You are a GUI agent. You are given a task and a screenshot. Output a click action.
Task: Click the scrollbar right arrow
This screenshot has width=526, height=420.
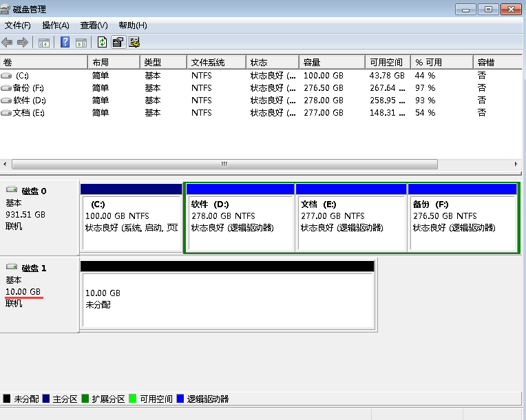pos(516,165)
